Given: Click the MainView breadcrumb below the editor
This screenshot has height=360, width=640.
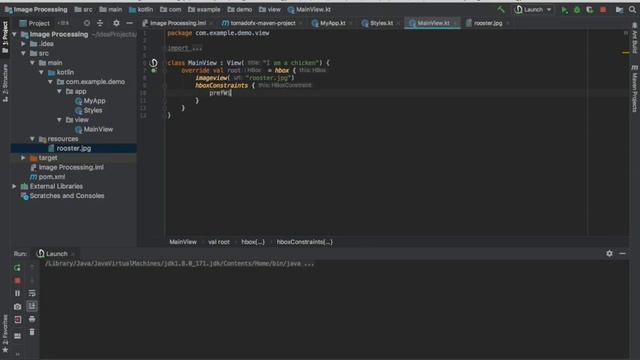Looking at the screenshot, I should [183, 242].
